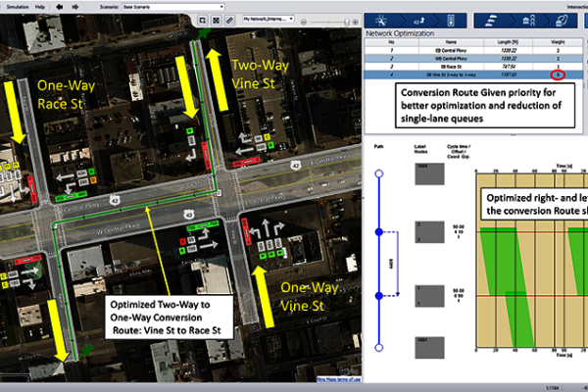Open the stacked vehicles demand step icon
Viewport: 588px width, 392px height.
[x=491, y=21]
